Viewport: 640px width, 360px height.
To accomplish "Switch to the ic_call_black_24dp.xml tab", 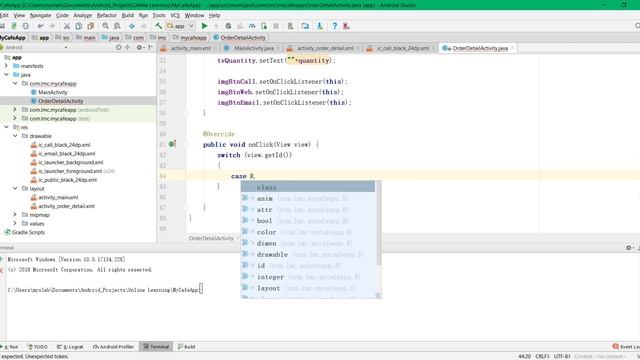I will coord(402,48).
